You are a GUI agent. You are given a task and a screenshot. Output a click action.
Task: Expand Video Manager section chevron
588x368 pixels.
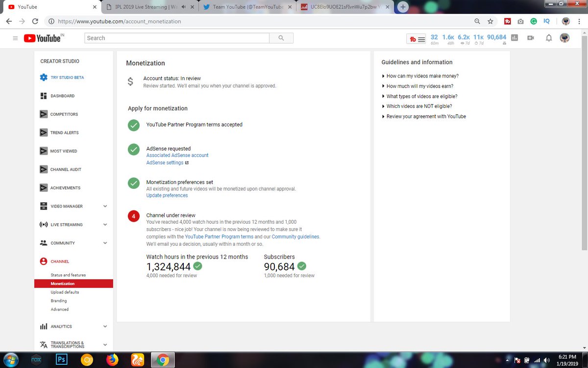105,207
